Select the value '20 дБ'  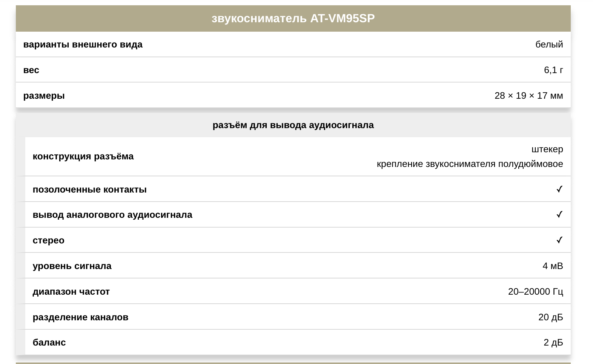[x=551, y=317]
